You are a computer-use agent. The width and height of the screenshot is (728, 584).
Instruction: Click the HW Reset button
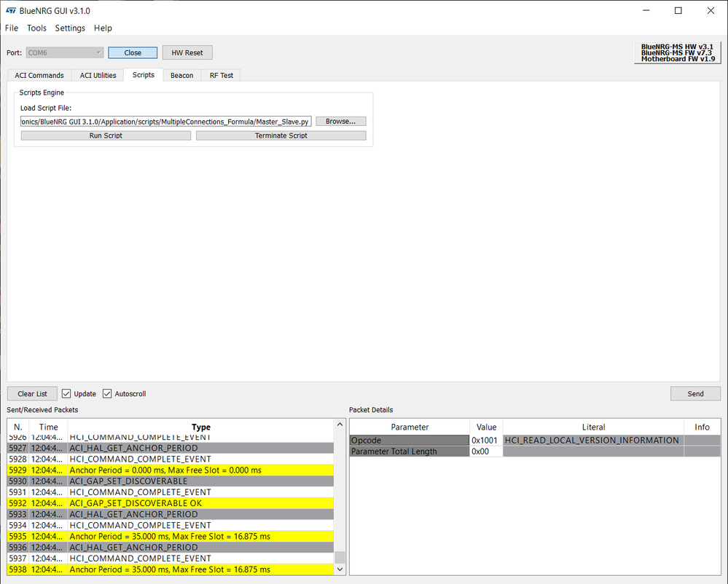187,52
